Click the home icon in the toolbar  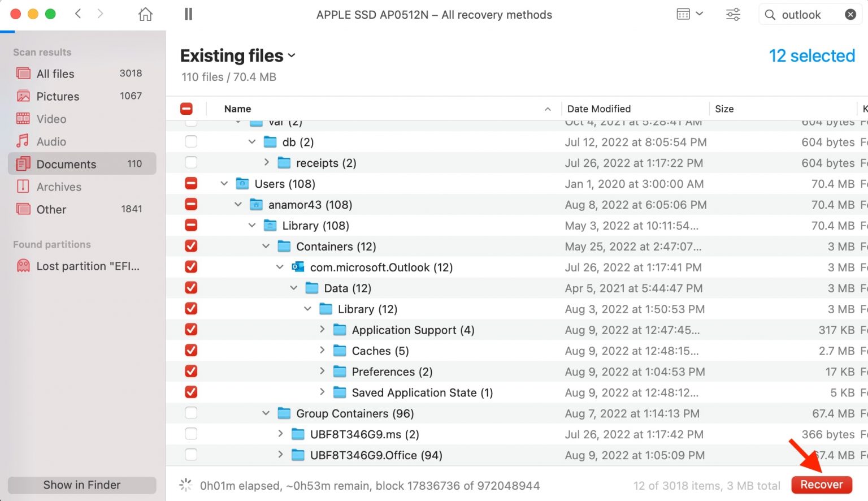click(x=145, y=14)
